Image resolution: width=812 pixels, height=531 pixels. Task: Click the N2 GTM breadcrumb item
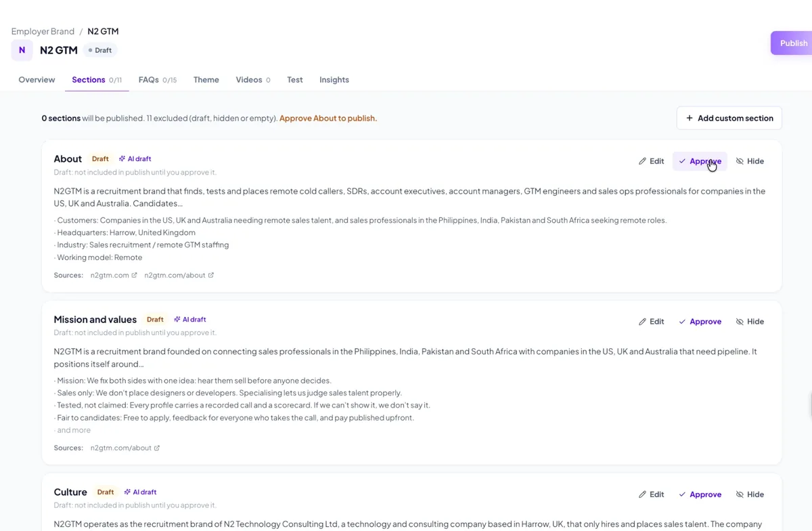click(103, 31)
